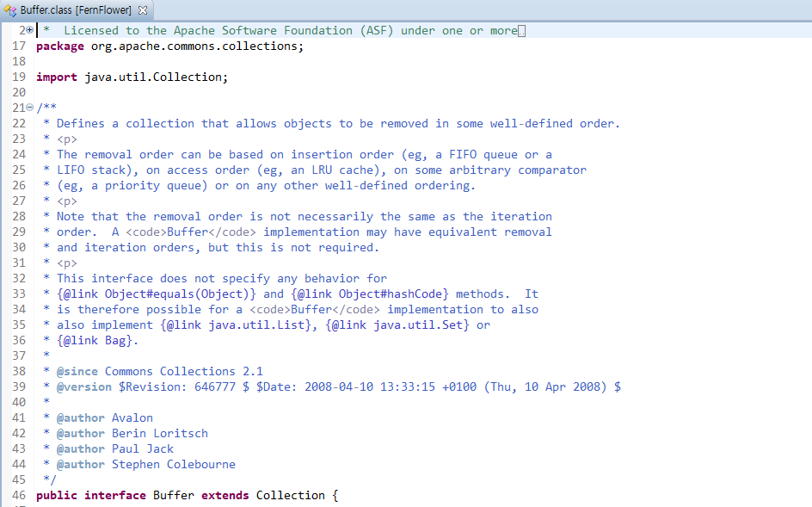Click the class file icon on Buffer.class tab
Viewport: 812px width, 507px height.
click(x=9, y=10)
